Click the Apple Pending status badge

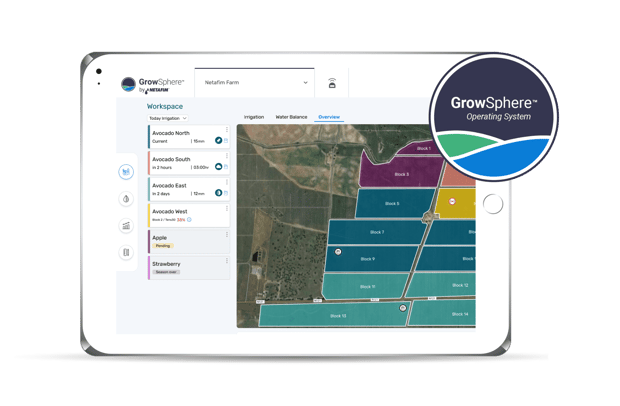coord(164,245)
